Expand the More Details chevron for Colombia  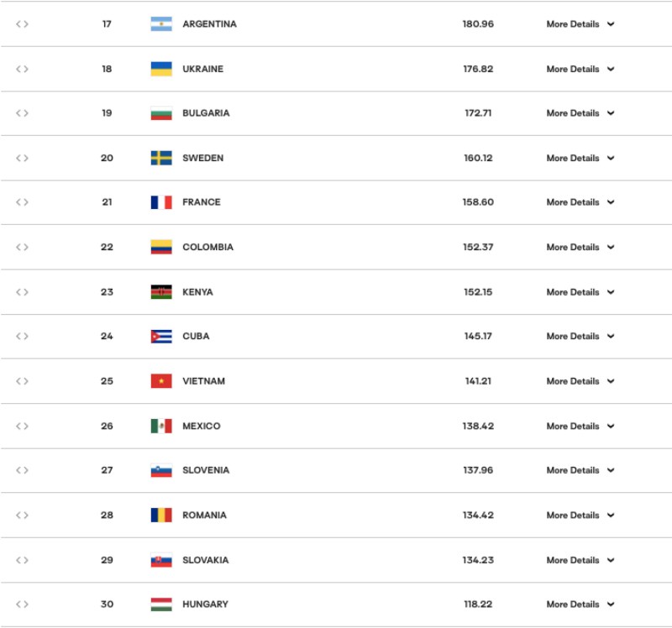(611, 247)
